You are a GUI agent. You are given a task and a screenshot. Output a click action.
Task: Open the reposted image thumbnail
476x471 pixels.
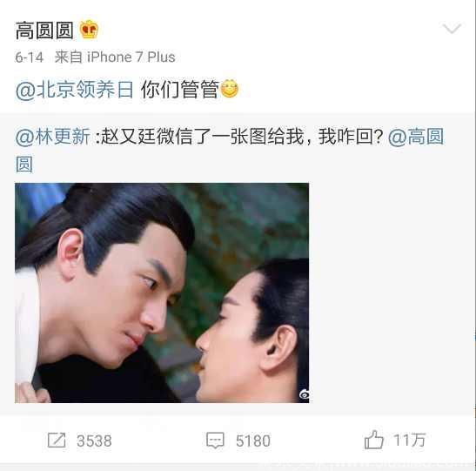click(162, 293)
